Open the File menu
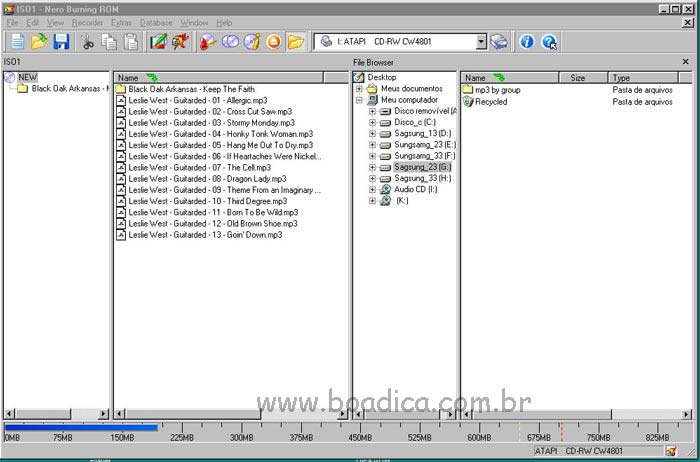The image size is (700, 462). pos(12,23)
